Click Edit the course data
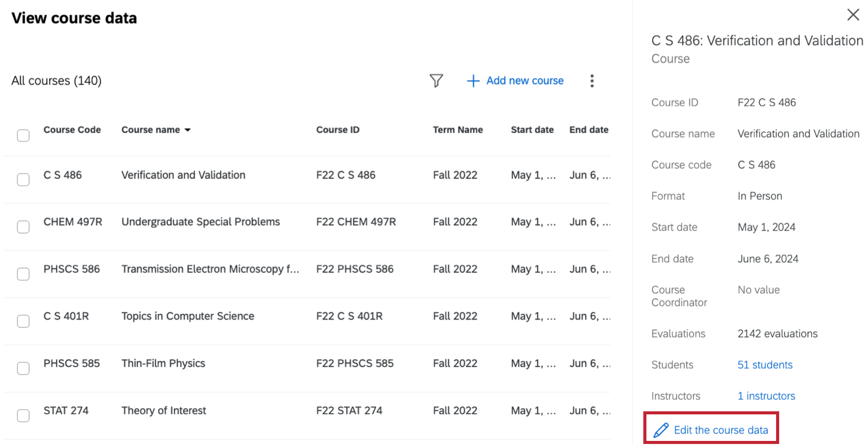This screenshot has width=868, height=445. pyautogui.click(x=720, y=430)
